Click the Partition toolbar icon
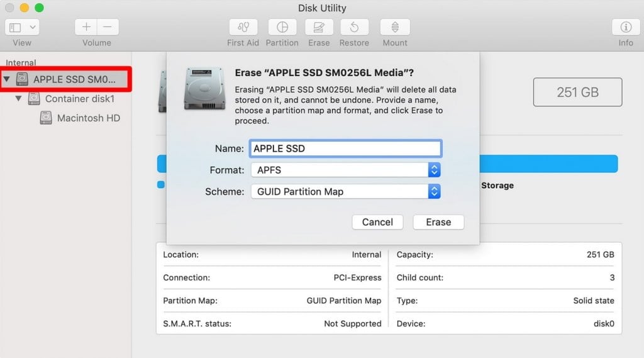Screen dimensions: 644x358 click(282, 28)
